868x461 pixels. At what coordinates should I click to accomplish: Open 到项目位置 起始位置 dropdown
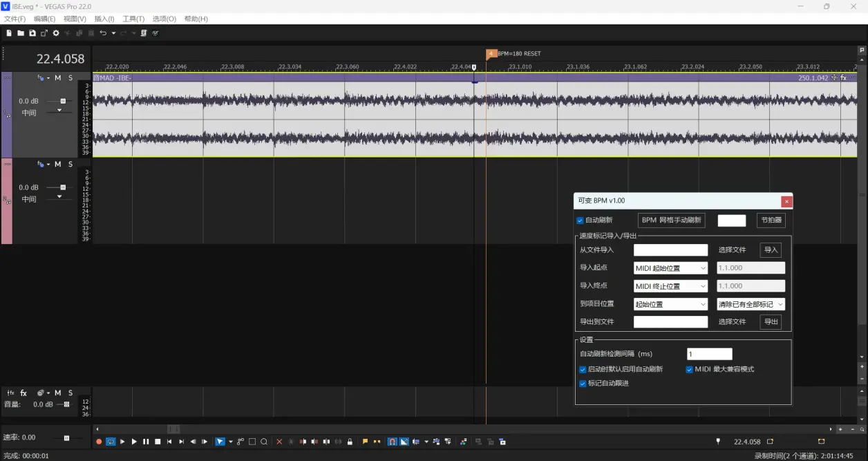671,304
